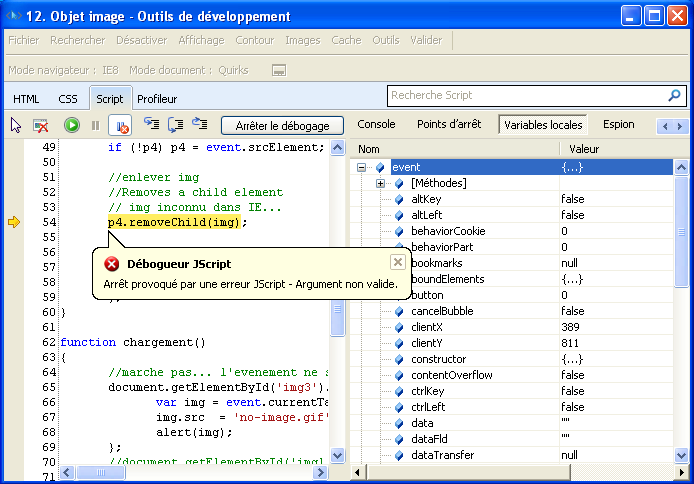This screenshot has width=694, height=484.
Task: Switch to the CSS tab
Action: pyautogui.click(x=68, y=99)
